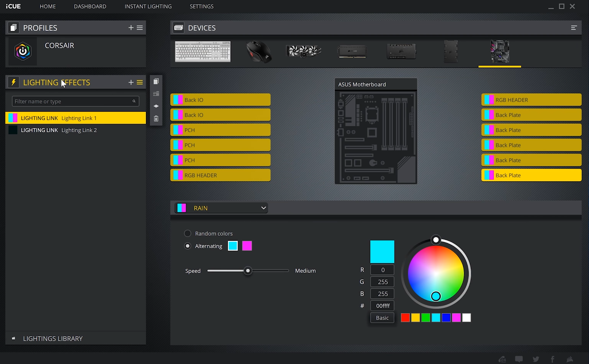The width and height of the screenshot is (589, 364).
Task: Add a new profile with plus icon
Action: point(131,28)
